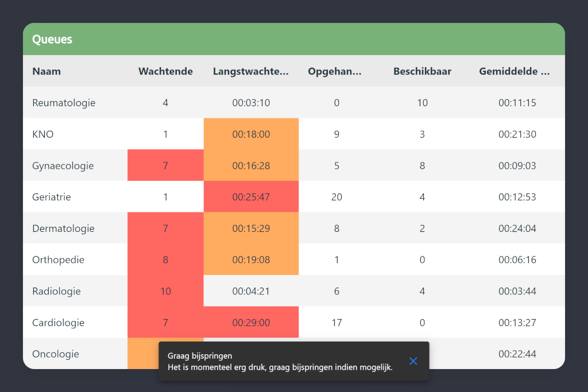Click Reumatologie available count 10
The image size is (588, 392).
[x=422, y=103]
